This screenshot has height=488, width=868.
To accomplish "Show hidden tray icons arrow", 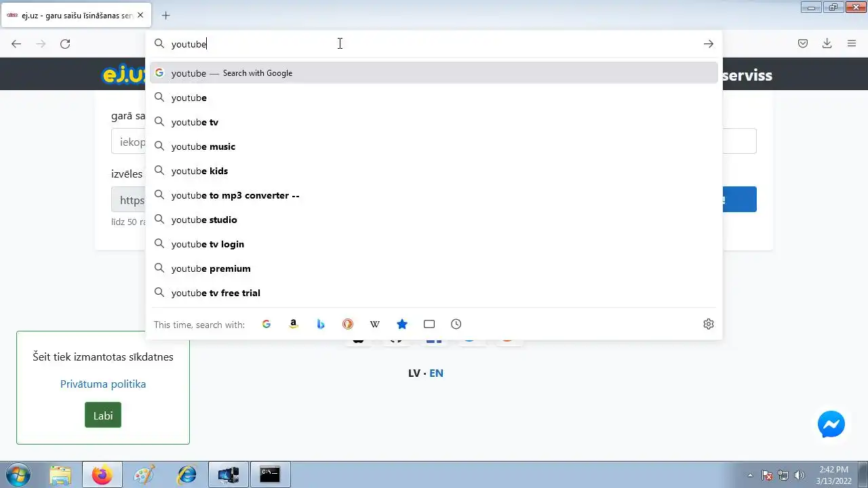I will coord(750,475).
